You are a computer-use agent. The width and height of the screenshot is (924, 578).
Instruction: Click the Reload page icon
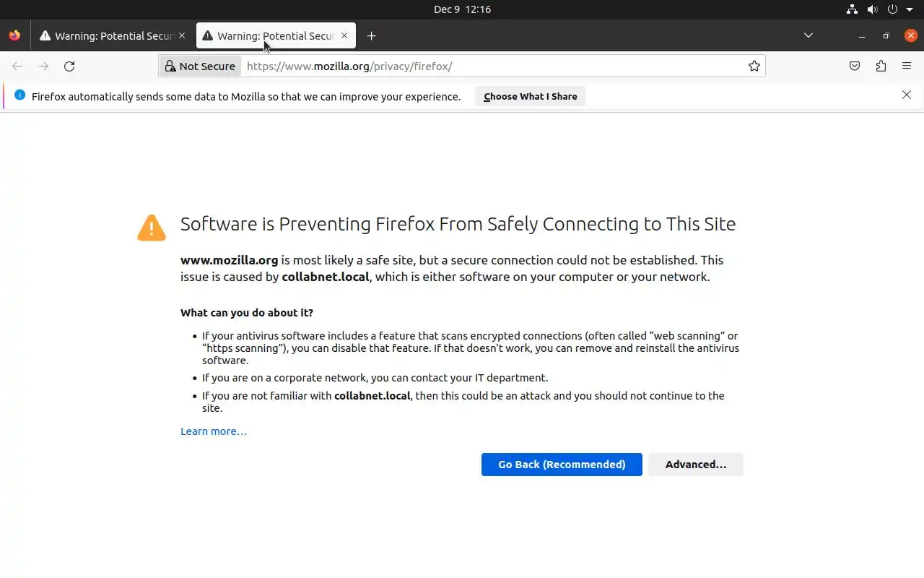[69, 66]
